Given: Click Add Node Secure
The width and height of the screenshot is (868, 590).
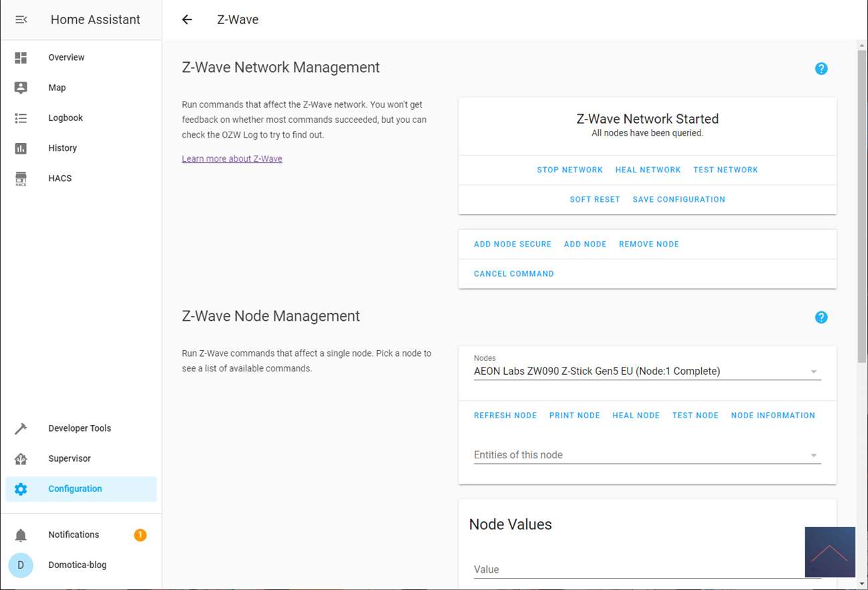Looking at the screenshot, I should (x=512, y=244).
